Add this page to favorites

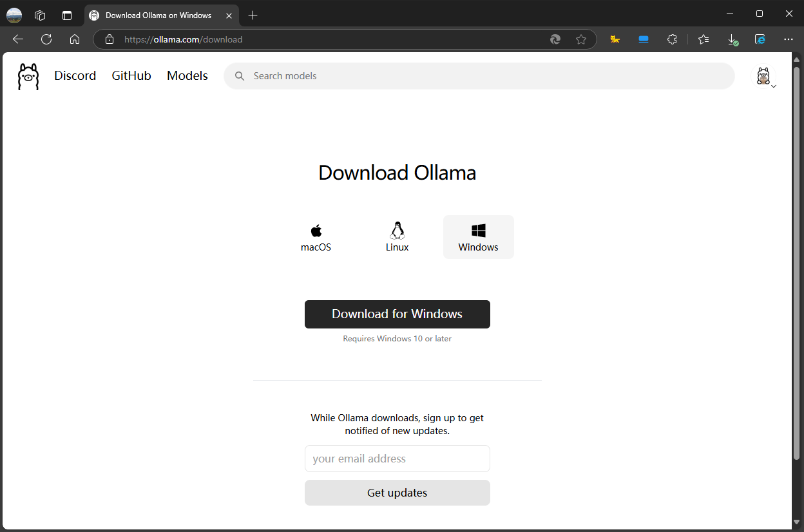tap(581, 39)
